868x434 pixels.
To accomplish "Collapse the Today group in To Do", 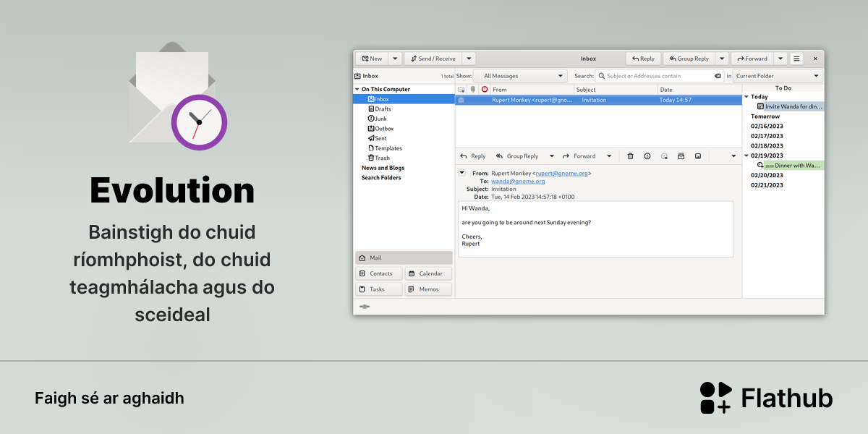I will tap(746, 96).
